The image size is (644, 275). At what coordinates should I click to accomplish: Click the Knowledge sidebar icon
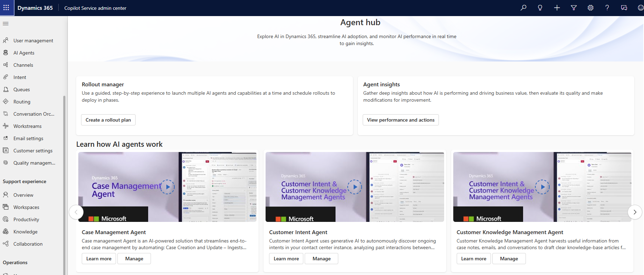6,232
